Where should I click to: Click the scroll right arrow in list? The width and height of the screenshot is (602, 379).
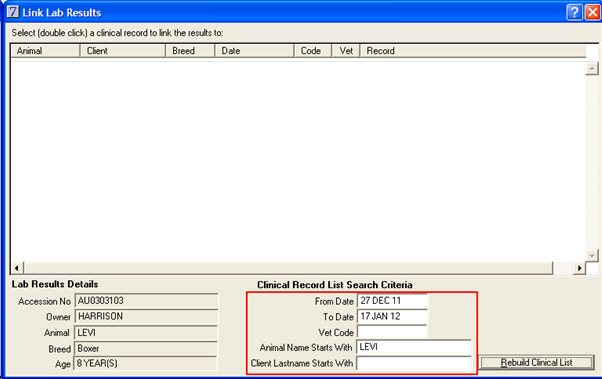(x=579, y=268)
